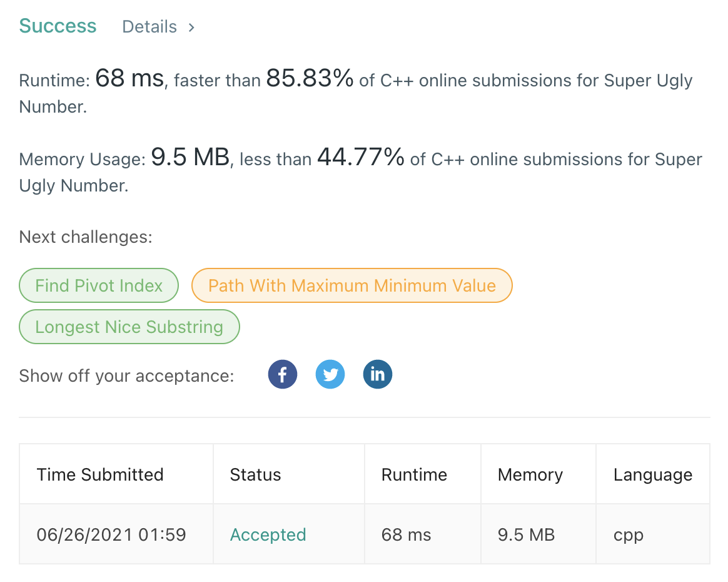The image size is (728, 582).
Task: Share your acceptance on LinkedIn
Action: click(377, 374)
